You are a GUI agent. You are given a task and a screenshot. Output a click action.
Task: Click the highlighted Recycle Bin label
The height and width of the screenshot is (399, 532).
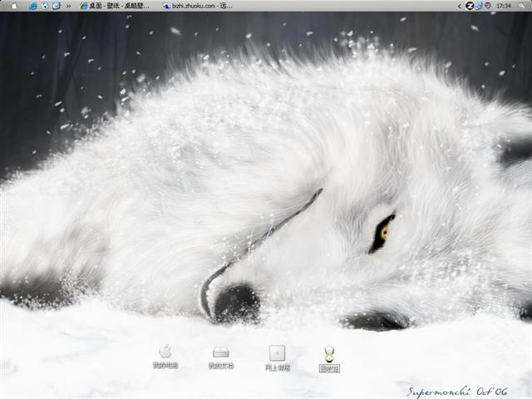pos(329,367)
